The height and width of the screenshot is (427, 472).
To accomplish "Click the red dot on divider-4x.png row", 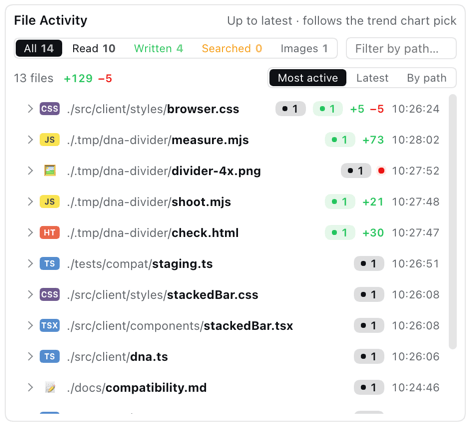I will tap(381, 171).
